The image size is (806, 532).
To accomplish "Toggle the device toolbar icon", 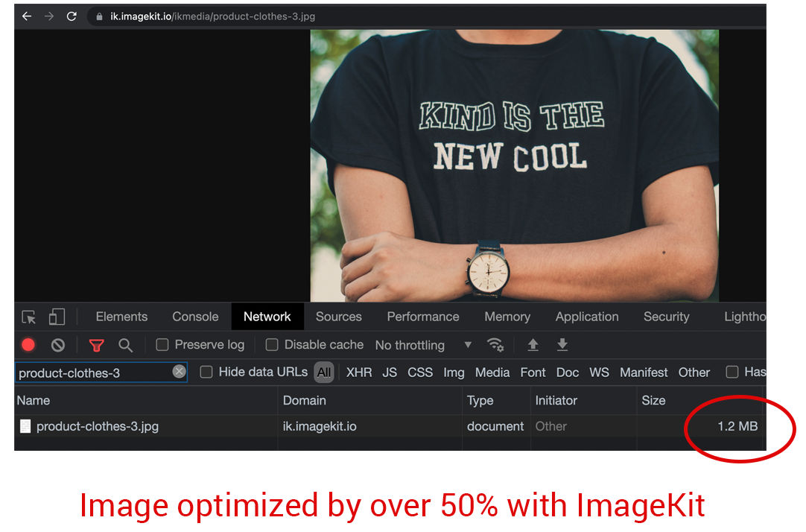I will (x=57, y=317).
